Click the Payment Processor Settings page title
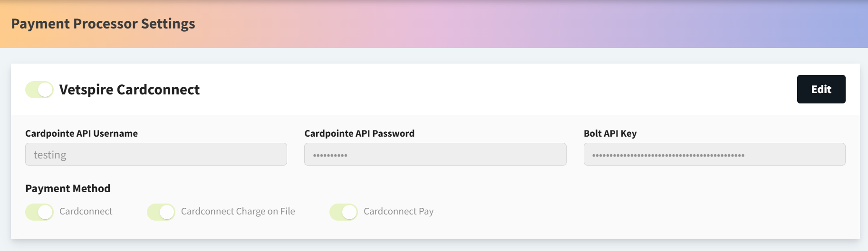868x251 pixels. pos(103,24)
